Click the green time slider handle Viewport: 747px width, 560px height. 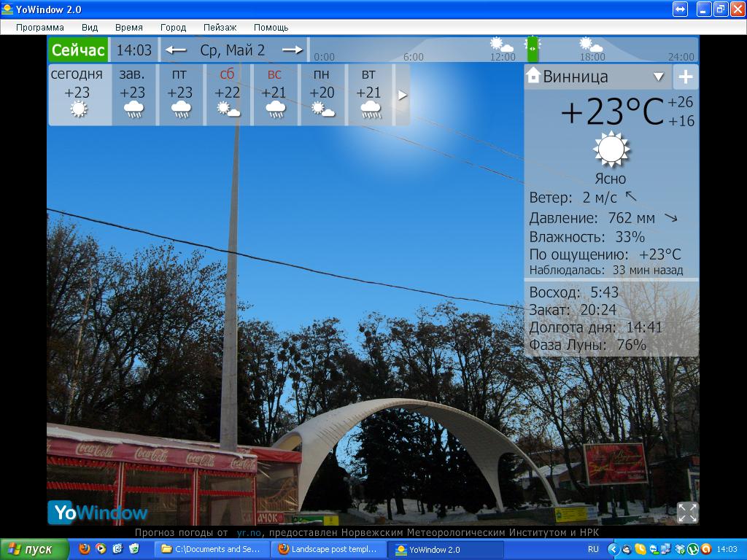coord(533,48)
